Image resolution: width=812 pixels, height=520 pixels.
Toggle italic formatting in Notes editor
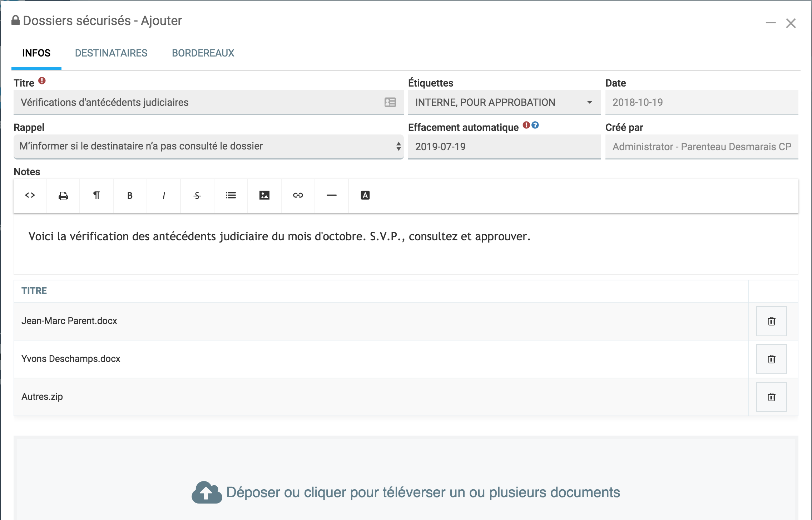(x=164, y=196)
